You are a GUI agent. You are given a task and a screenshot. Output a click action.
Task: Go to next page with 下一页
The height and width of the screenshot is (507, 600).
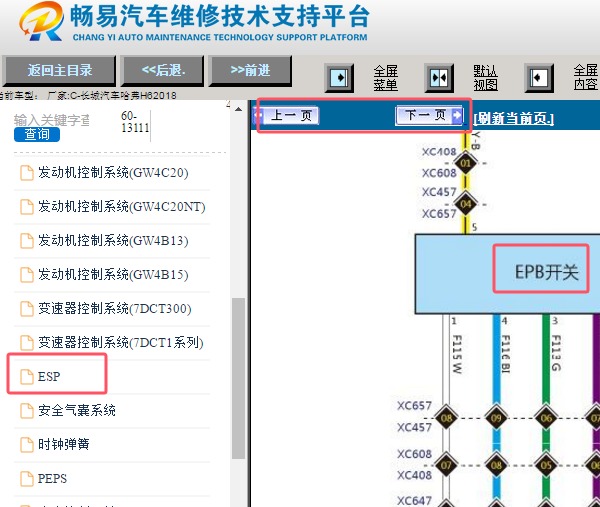(429, 115)
